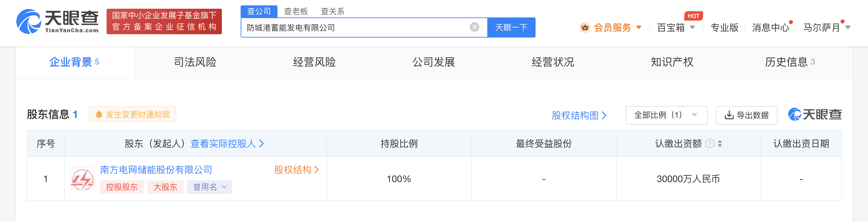The image size is (868, 222).
Task: Open the 专业版 link
Action: point(724,27)
